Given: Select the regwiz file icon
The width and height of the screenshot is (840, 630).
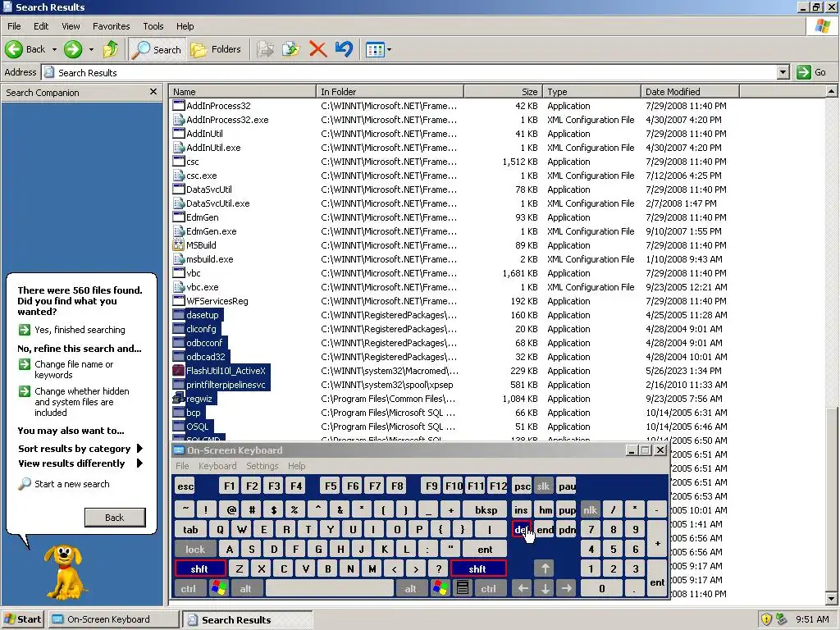Looking at the screenshot, I should (x=178, y=399).
